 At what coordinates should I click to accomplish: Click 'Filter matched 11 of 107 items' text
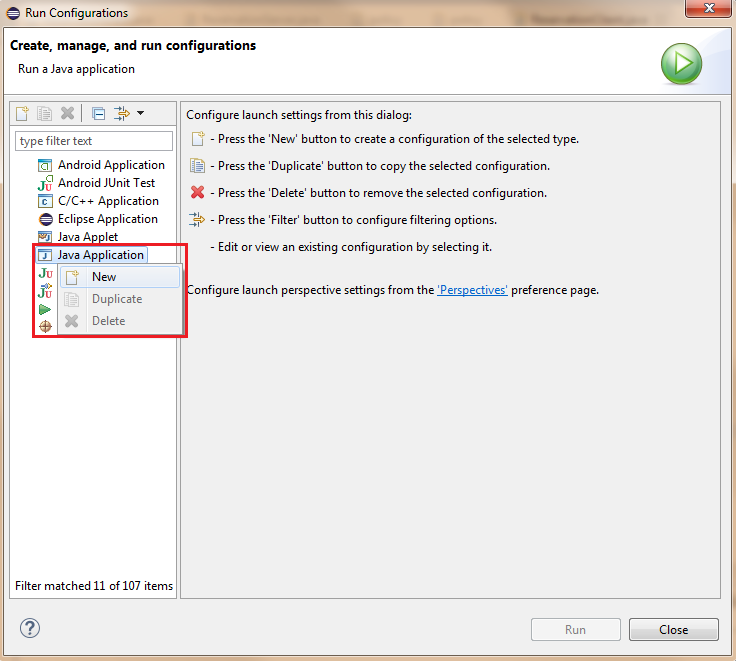click(94, 586)
